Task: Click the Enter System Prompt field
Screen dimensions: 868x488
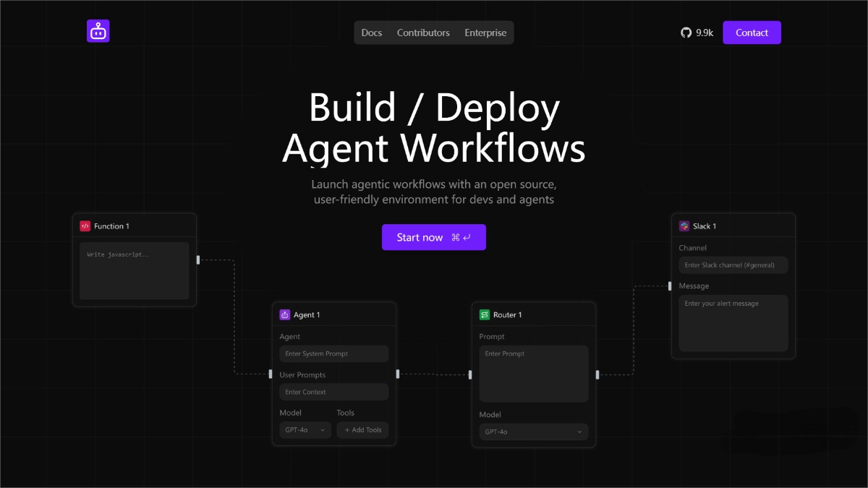Action: point(333,354)
